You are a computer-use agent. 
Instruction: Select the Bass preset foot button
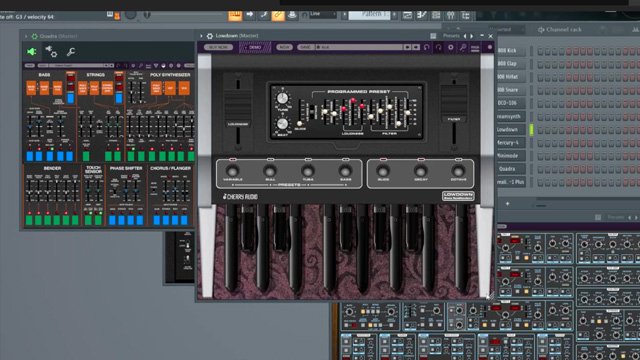pos(345,171)
